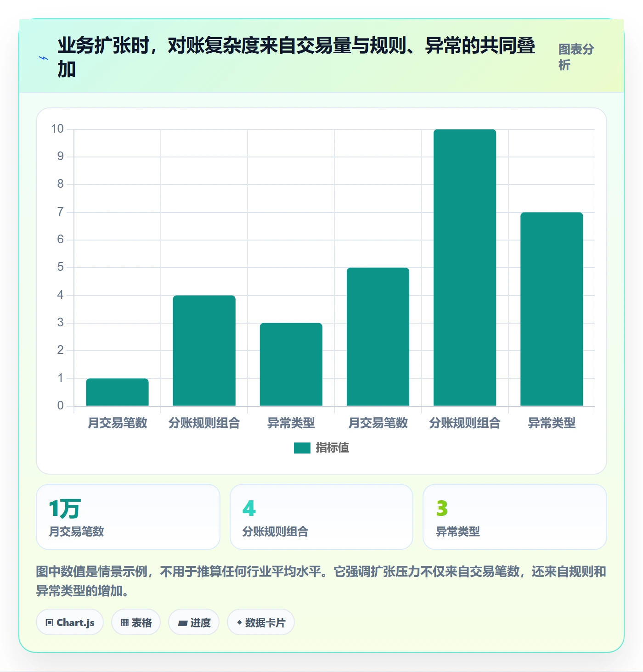The height and width of the screenshot is (672, 643).
Task: Click the bar with value 7
Action: tap(552, 309)
